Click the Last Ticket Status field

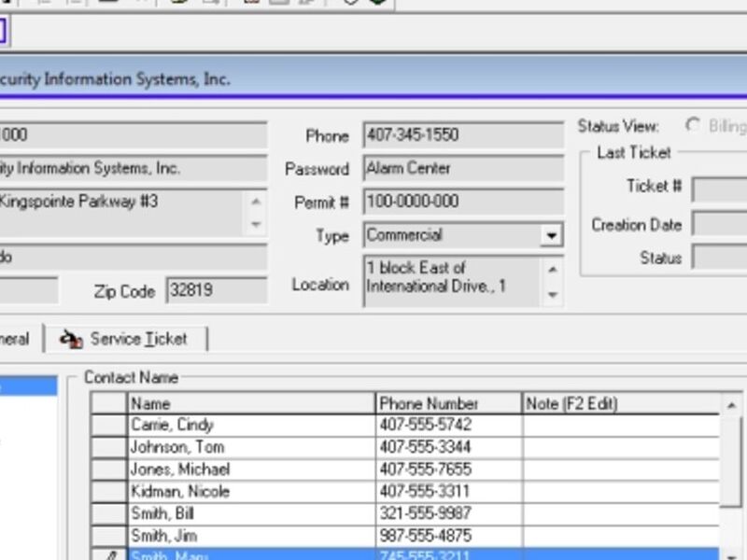[x=719, y=257]
